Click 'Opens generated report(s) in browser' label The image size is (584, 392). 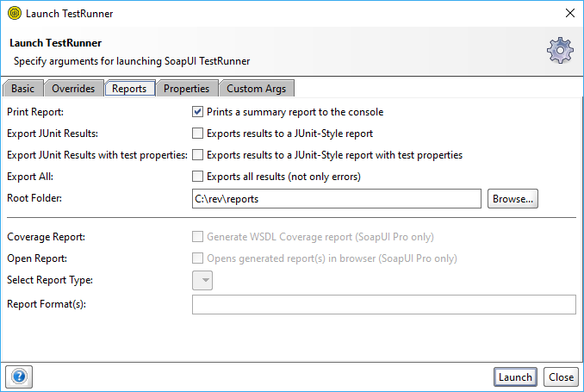(x=332, y=258)
